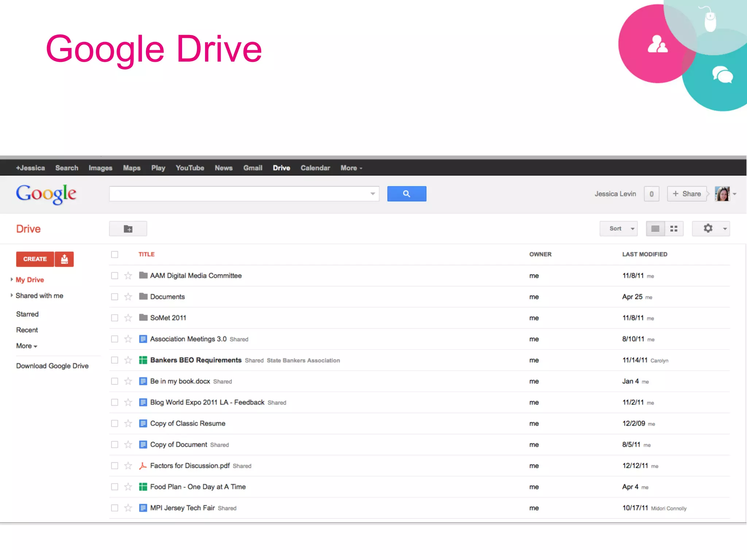Open the settings gear menu
The image size is (747, 560).
(x=708, y=229)
